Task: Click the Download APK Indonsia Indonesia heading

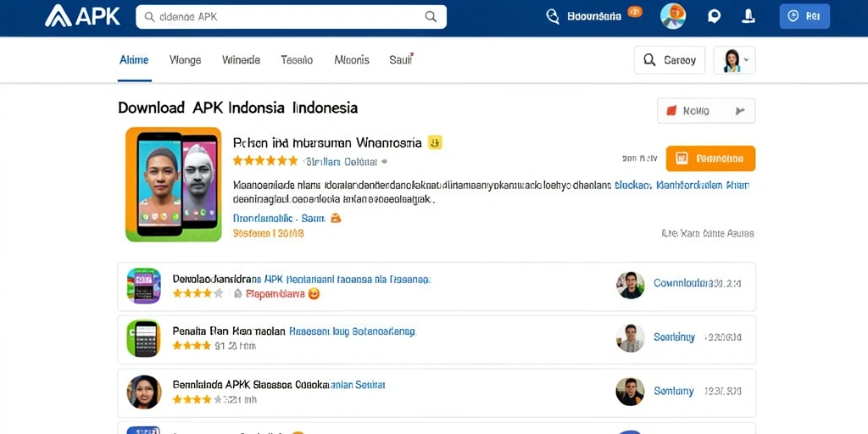Action: (x=238, y=108)
